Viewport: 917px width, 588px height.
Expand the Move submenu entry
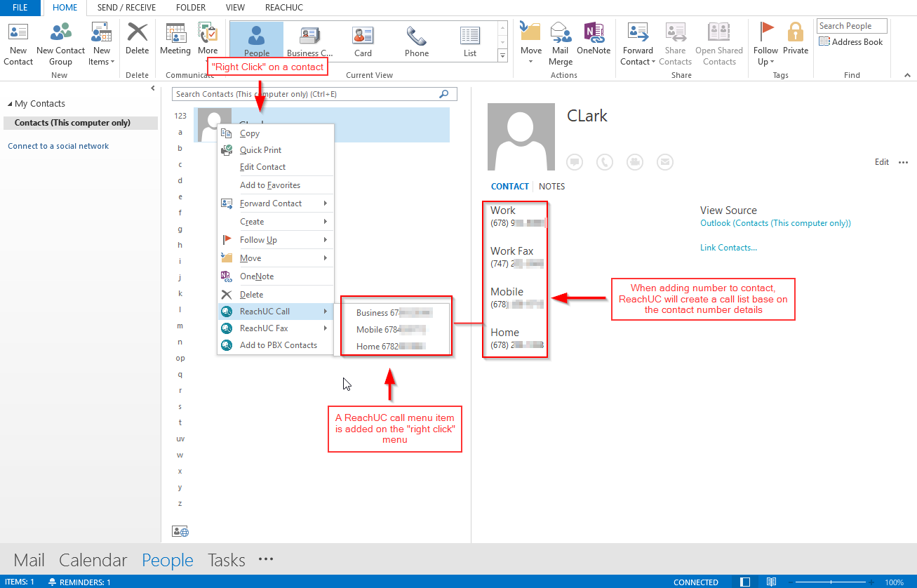pyautogui.click(x=275, y=258)
